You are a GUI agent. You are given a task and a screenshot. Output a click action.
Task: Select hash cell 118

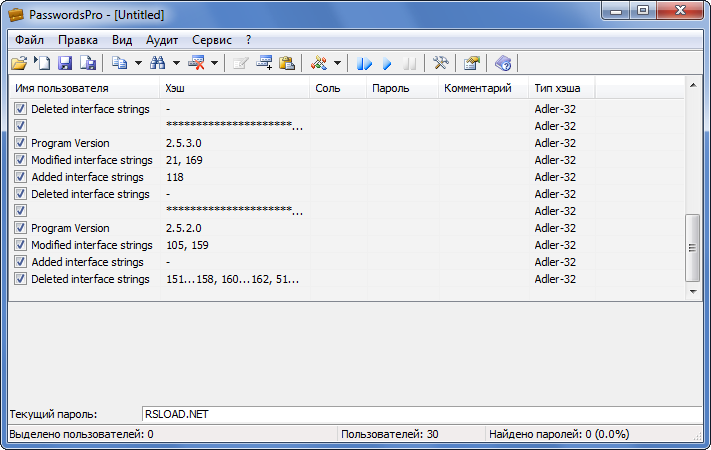coord(175,177)
